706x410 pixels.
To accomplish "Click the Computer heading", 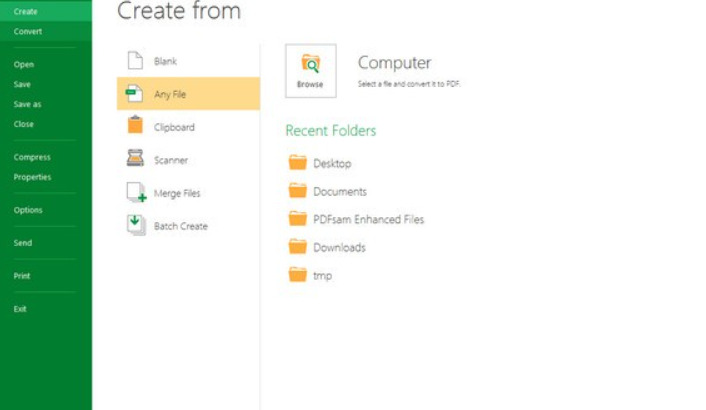I will (394, 63).
